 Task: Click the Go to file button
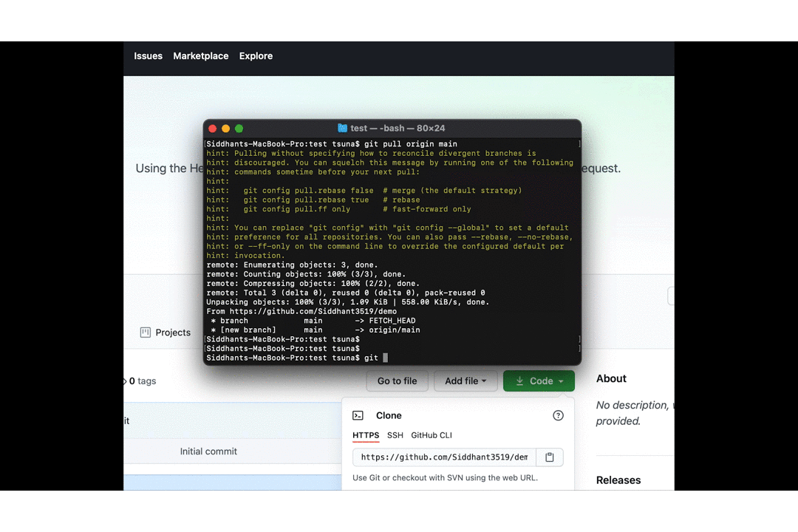coord(397,381)
